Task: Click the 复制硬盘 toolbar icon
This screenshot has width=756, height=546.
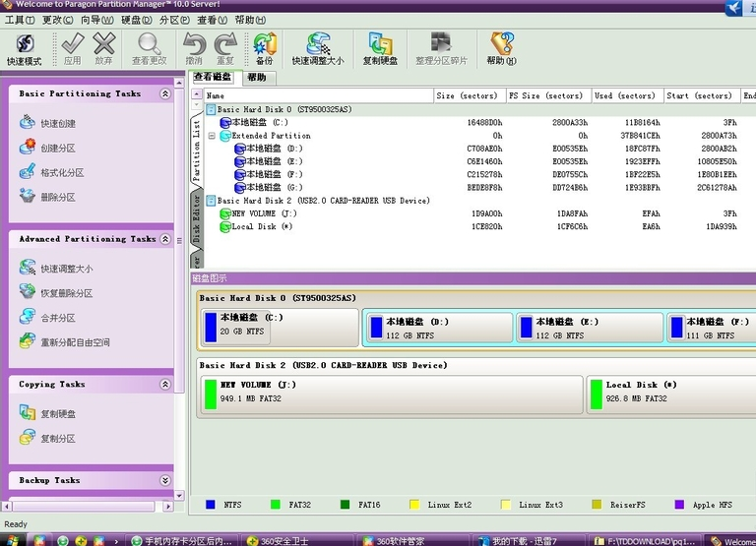Action: pyautogui.click(x=380, y=48)
